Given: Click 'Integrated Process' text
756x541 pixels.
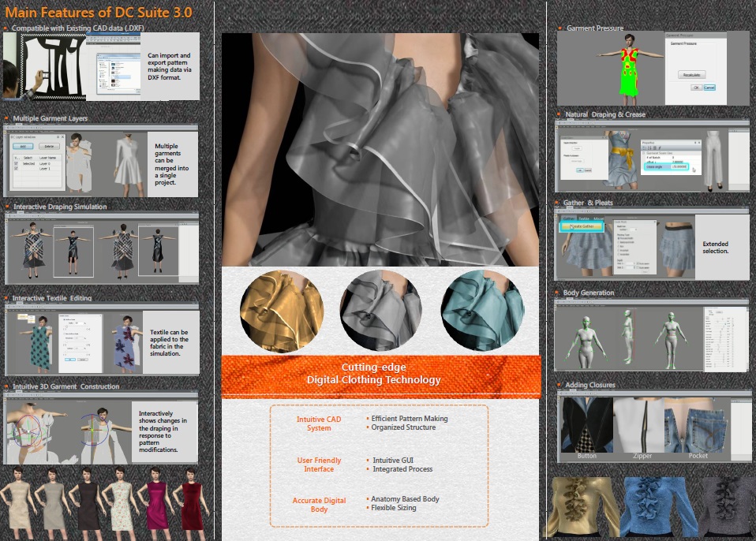Looking at the screenshot, I should click(x=402, y=469).
